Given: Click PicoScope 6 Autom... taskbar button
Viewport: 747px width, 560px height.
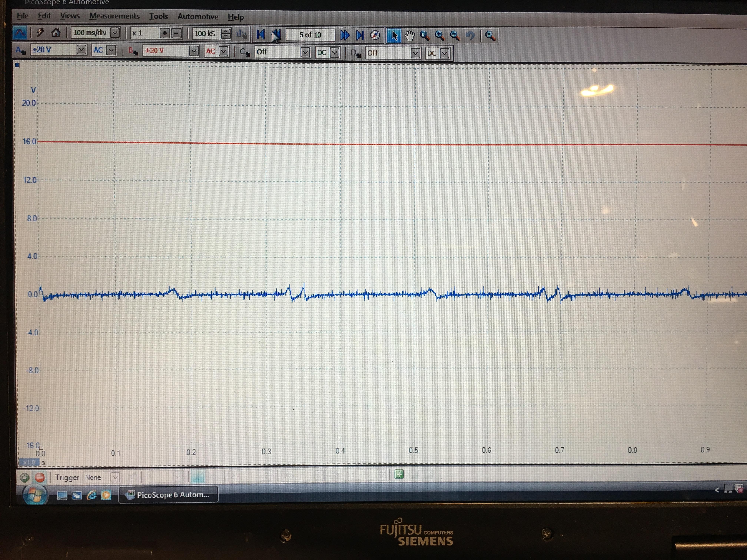Looking at the screenshot, I should click(168, 494).
